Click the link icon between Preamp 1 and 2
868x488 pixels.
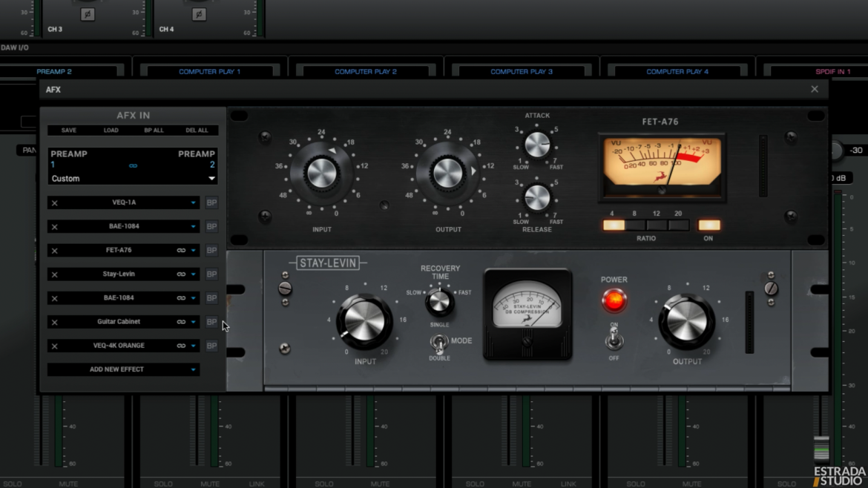pos(133,165)
